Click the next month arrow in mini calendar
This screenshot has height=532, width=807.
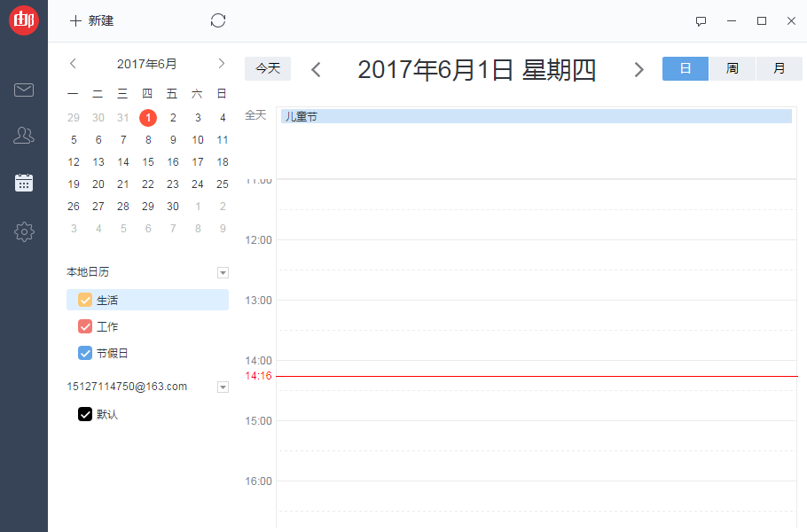221,63
